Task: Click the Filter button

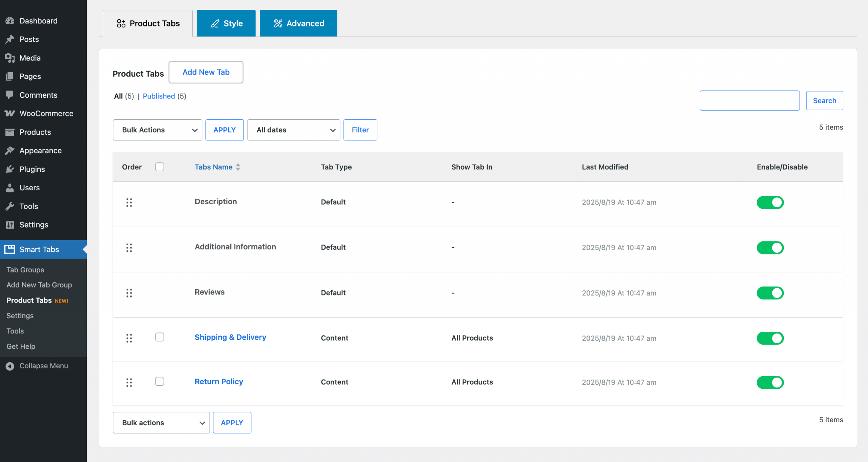Action: point(360,130)
